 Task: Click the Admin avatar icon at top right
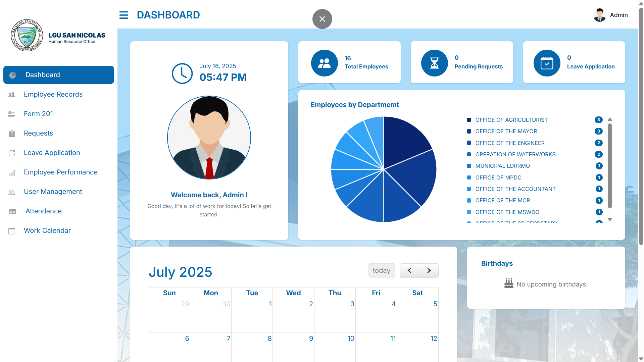coord(599,15)
